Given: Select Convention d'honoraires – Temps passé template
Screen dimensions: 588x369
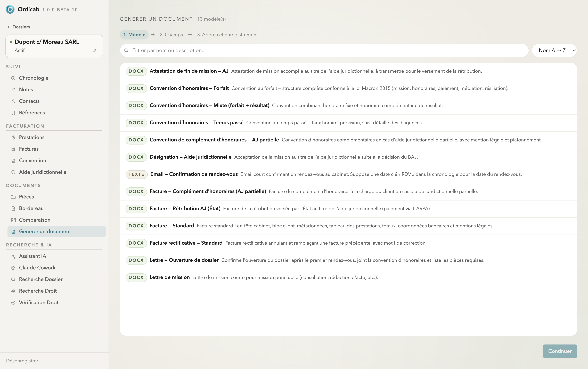Looking at the screenshot, I should 348,123.
